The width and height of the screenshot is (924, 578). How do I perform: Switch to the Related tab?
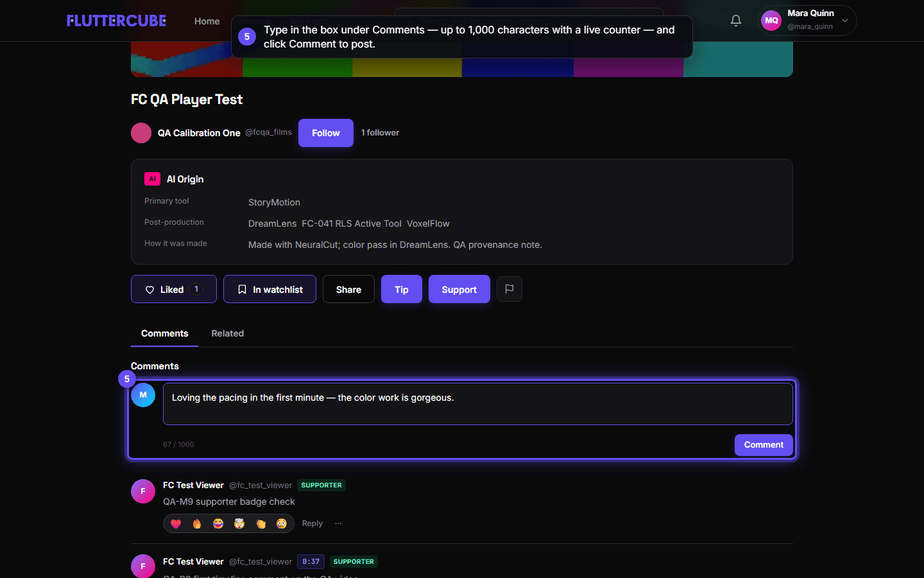(228, 333)
